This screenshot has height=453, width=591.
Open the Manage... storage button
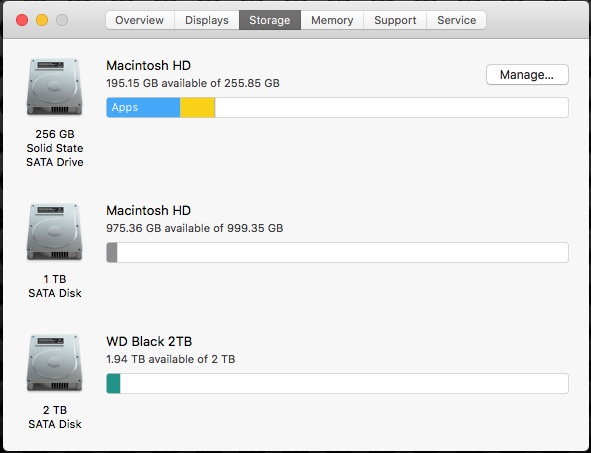[527, 75]
